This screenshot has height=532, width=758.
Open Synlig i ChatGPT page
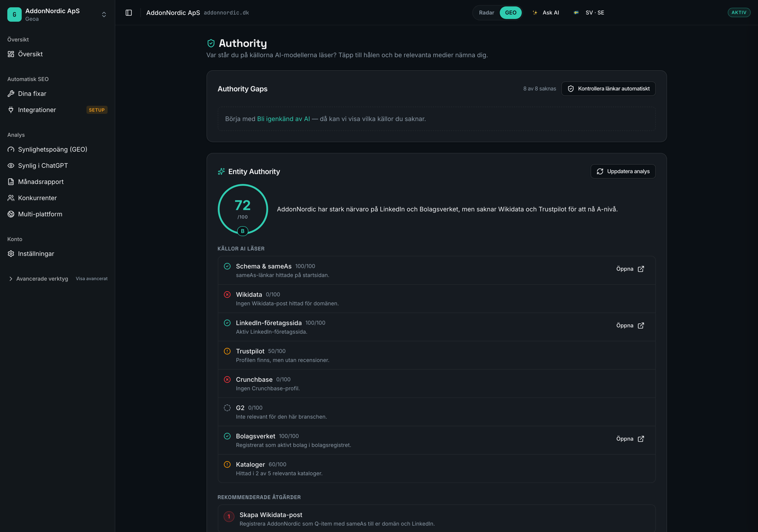[57, 165]
